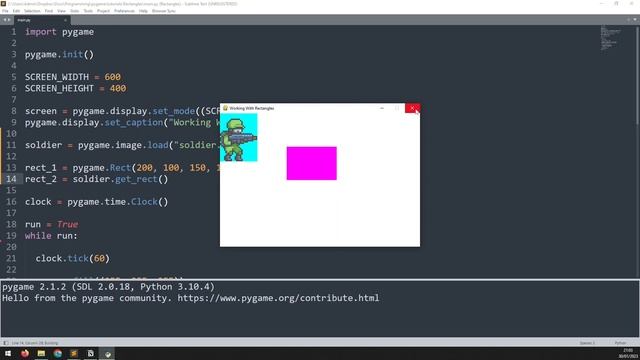This screenshot has width=640, height=360.
Task: Open the tab list dropdown at the tab bar end
Action: 635,20
